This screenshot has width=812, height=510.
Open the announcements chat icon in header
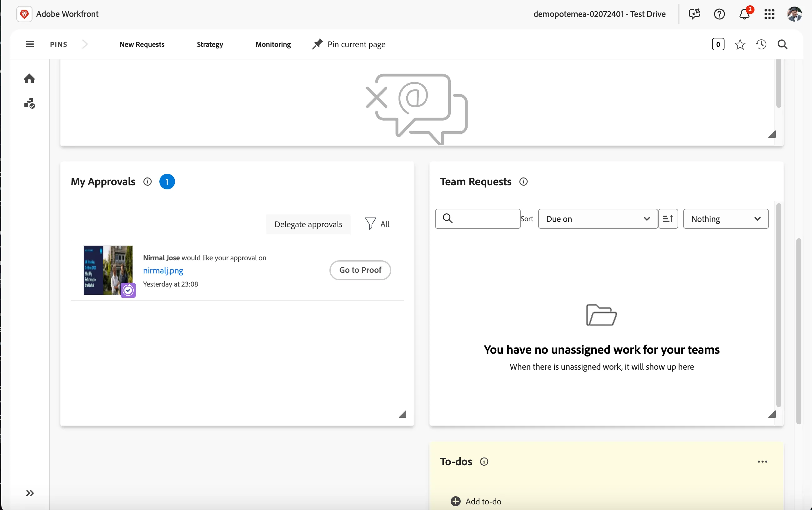694,14
